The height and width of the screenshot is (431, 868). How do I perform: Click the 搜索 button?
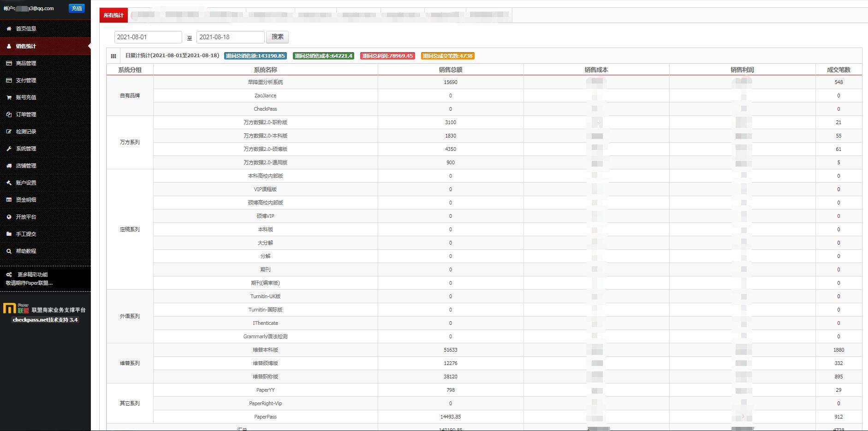278,37
